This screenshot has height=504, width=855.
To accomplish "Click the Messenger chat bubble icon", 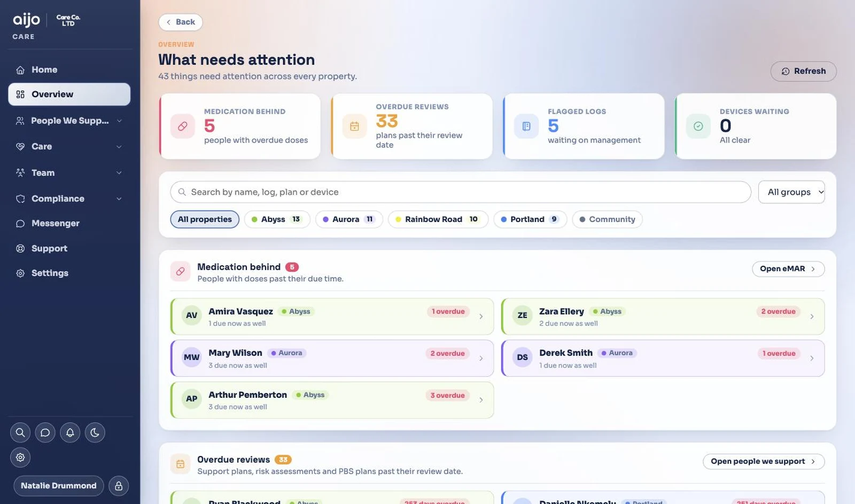I will [20, 224].
